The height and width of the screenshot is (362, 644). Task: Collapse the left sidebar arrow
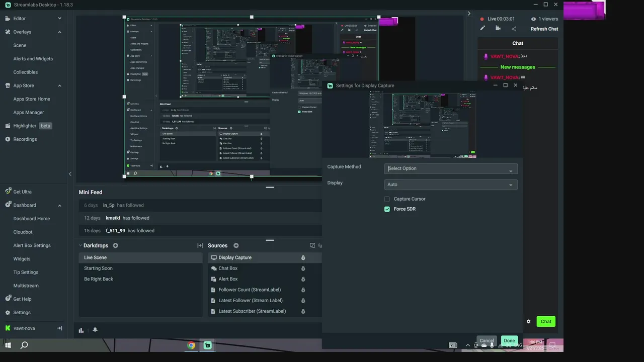click(x=70, y=174)
